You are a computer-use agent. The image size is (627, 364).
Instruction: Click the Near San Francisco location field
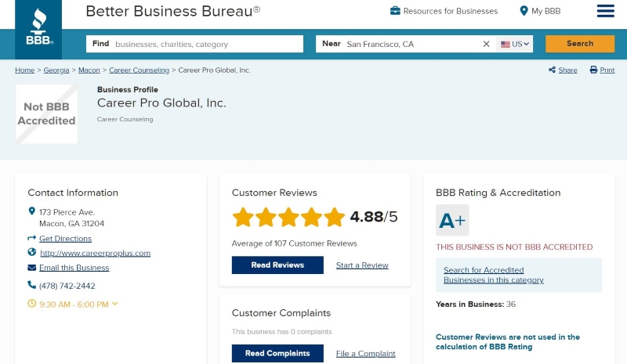point(406,44)
